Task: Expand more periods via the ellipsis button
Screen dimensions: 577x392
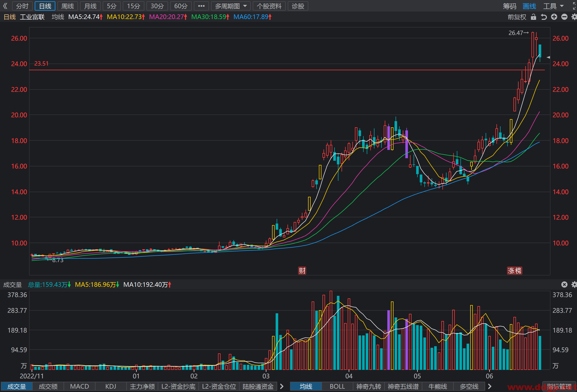Action: [x=201, y=6]
